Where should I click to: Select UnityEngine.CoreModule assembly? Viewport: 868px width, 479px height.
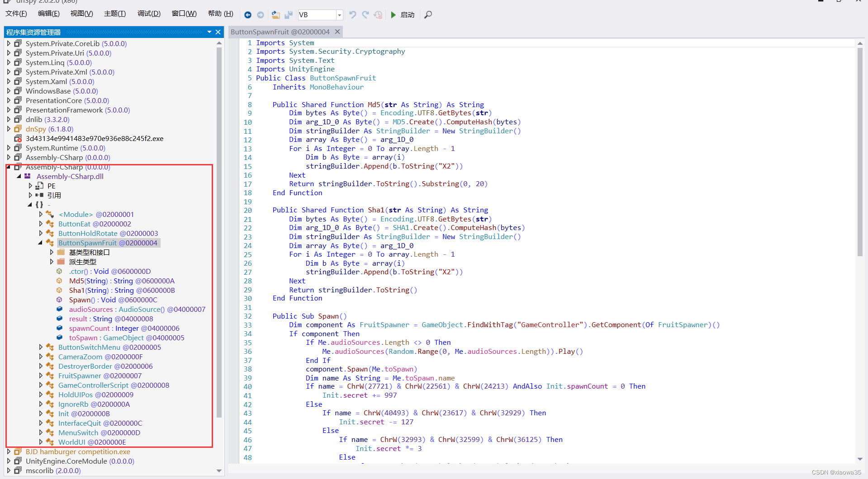(80, 461)
